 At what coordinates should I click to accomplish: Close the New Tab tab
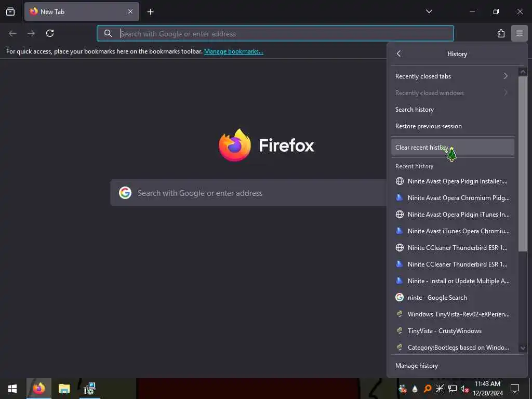130,11
